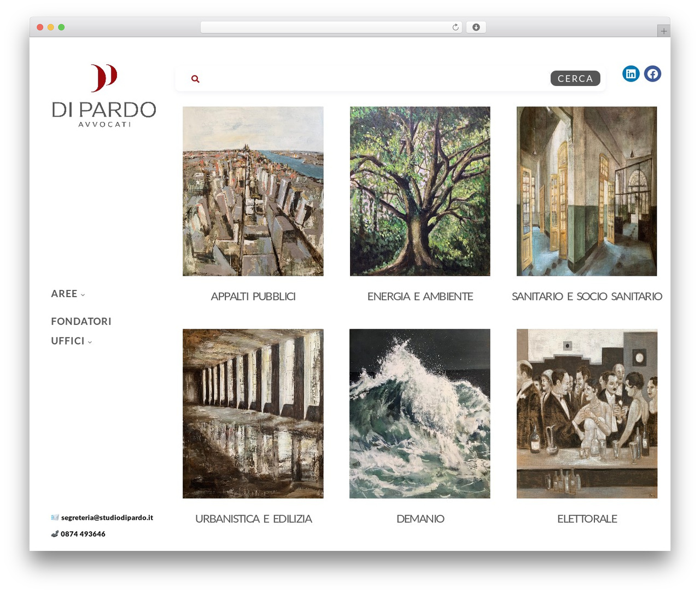This screenshot has height=593, width=700.
Task: Go to the FONDATORI page
Action: (x=81, y=321)
